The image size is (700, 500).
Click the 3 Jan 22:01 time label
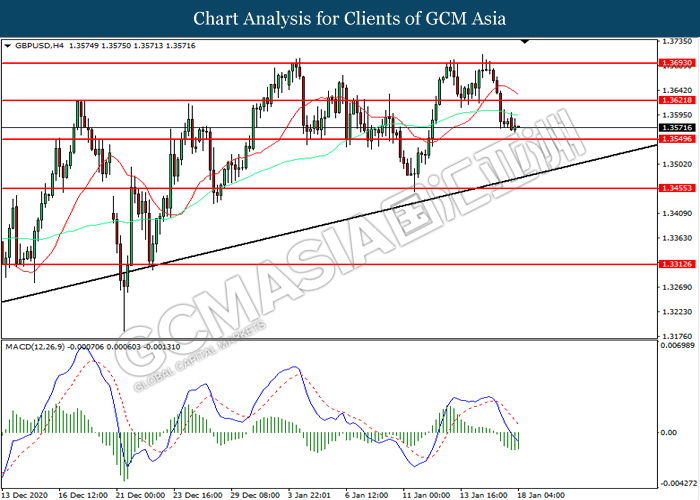pos(309,495)
